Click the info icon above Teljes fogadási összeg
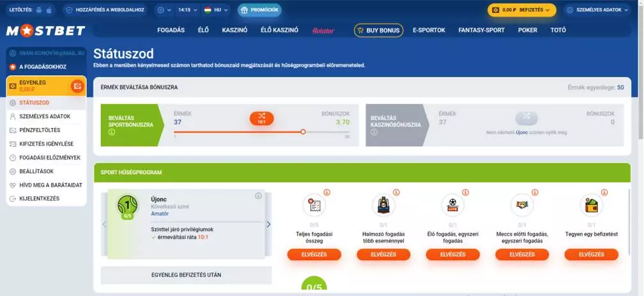 [327, 192]
